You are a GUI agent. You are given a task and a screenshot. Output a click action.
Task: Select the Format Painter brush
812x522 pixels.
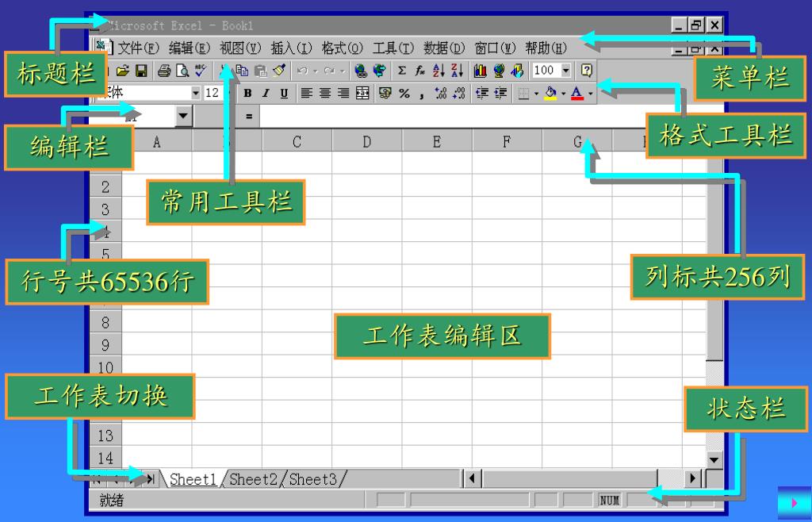[x=280, y=71]
